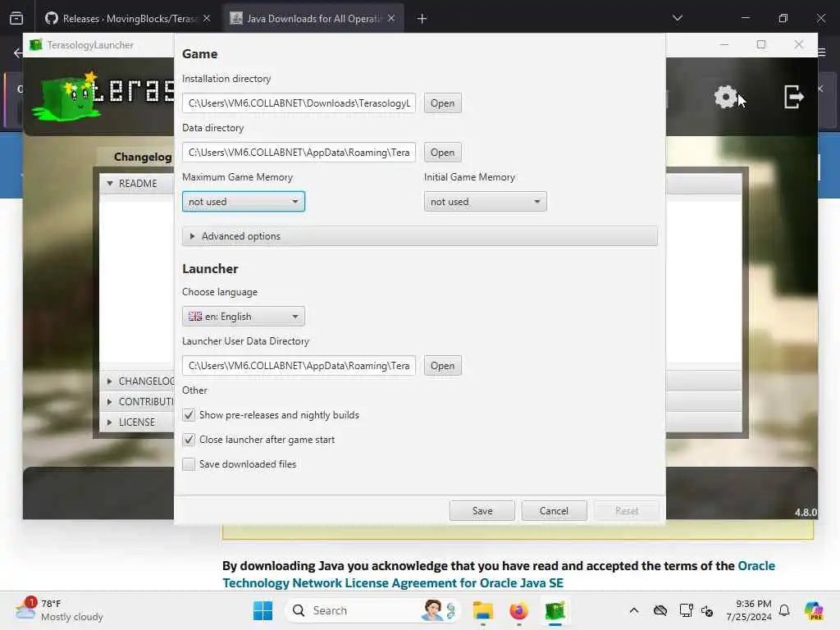
Task: Open Copilot preview taskbar icon
Action: click(814, 610)
